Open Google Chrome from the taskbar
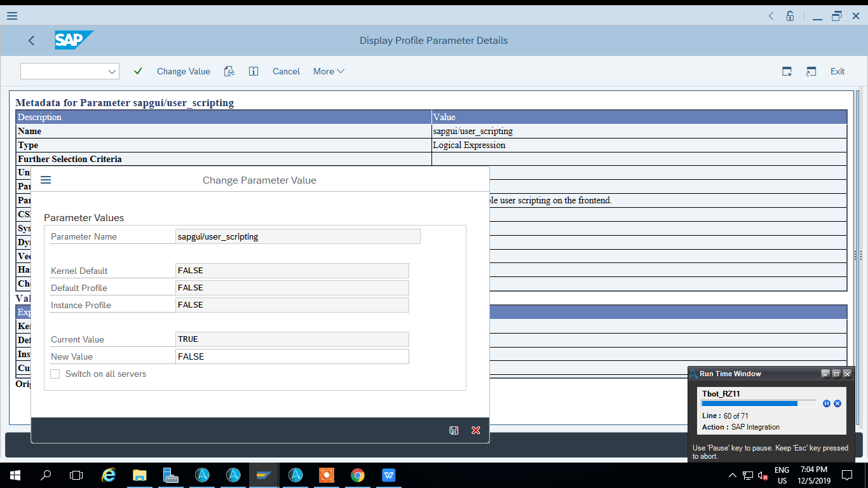The image size is (868, 488). (358, 475)
